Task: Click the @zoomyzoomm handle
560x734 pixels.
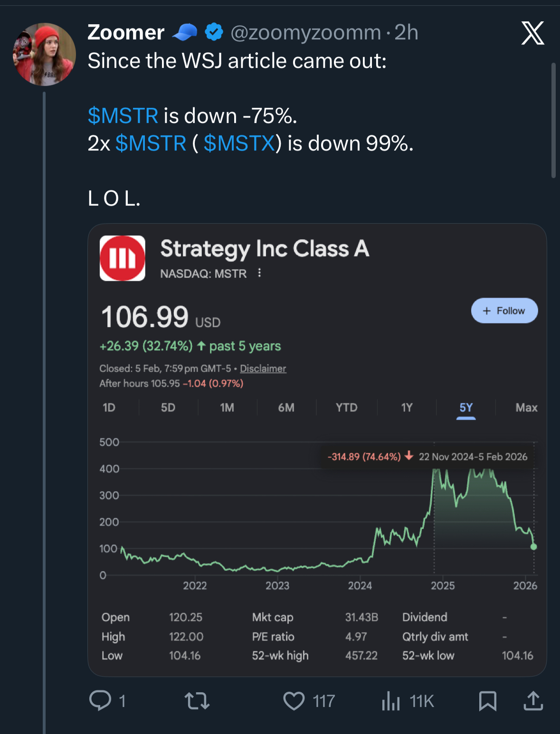Action: [306, 33]
